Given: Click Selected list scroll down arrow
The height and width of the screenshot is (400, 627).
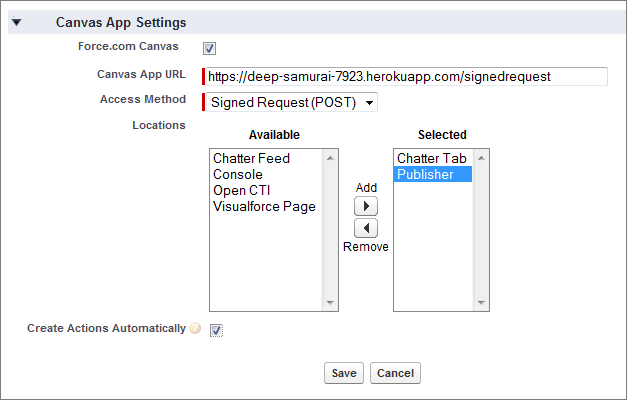Looking at the screenshot, I should point(481,303).
